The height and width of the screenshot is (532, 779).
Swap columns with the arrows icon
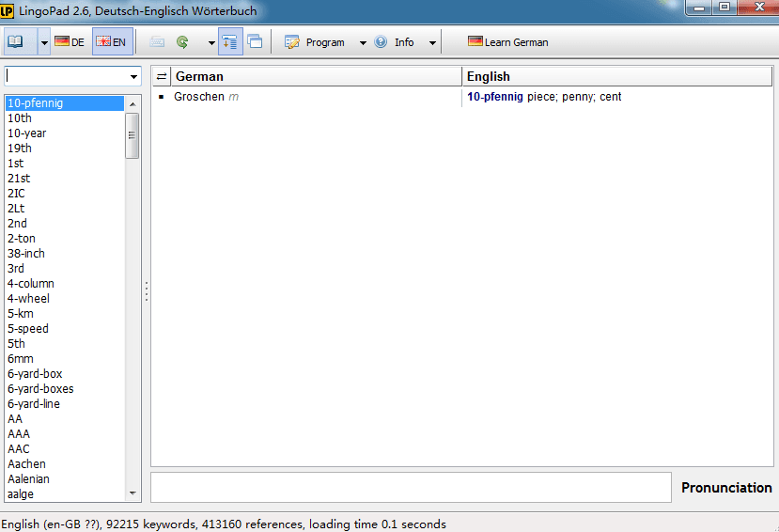pos(162,76)
